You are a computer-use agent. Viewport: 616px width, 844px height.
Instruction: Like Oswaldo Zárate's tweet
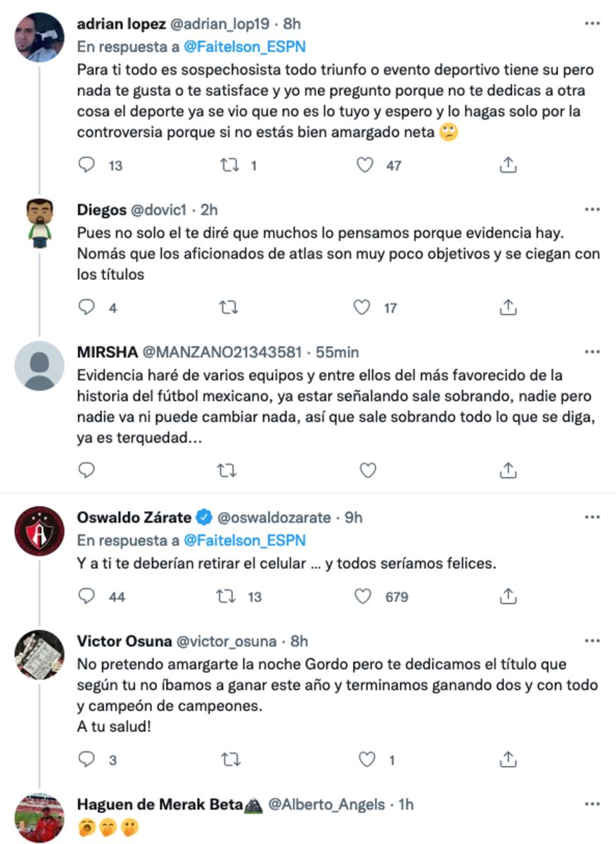pyautogui.click(x=363, y=596)
